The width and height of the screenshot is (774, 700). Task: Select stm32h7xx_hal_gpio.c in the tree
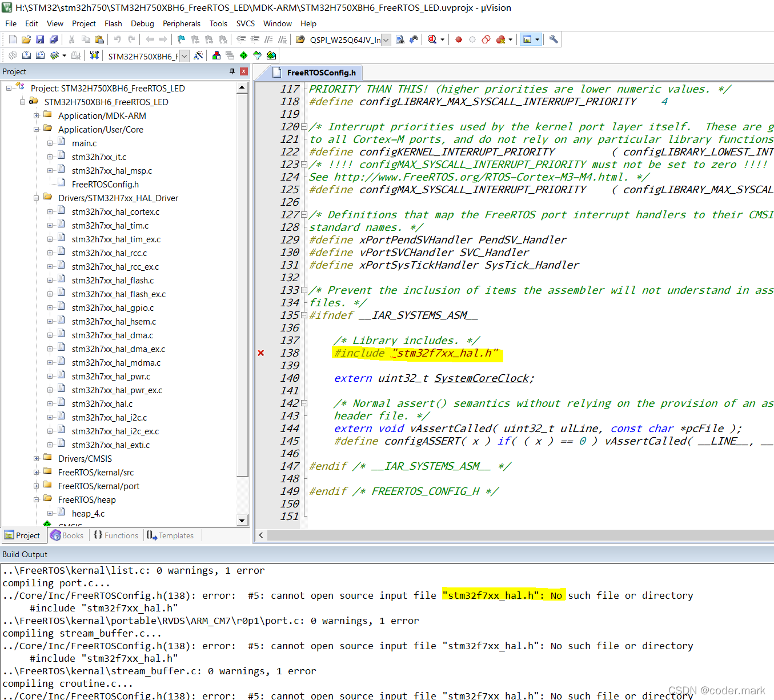[113, 308]
